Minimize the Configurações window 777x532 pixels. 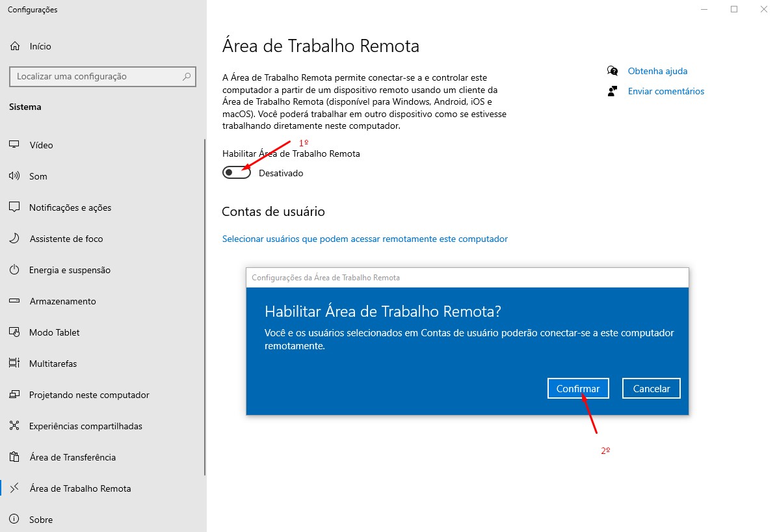pos(704,9)
